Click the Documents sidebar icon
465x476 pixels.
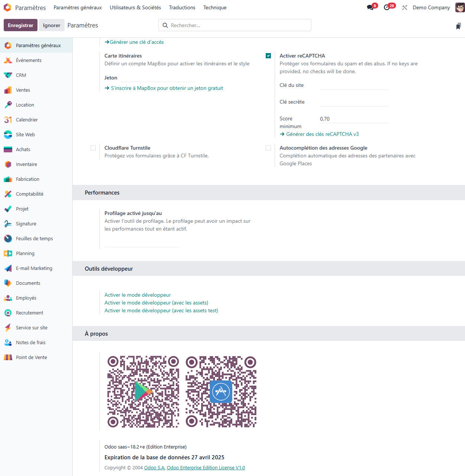pyautogui.click(x=8, y=283)
